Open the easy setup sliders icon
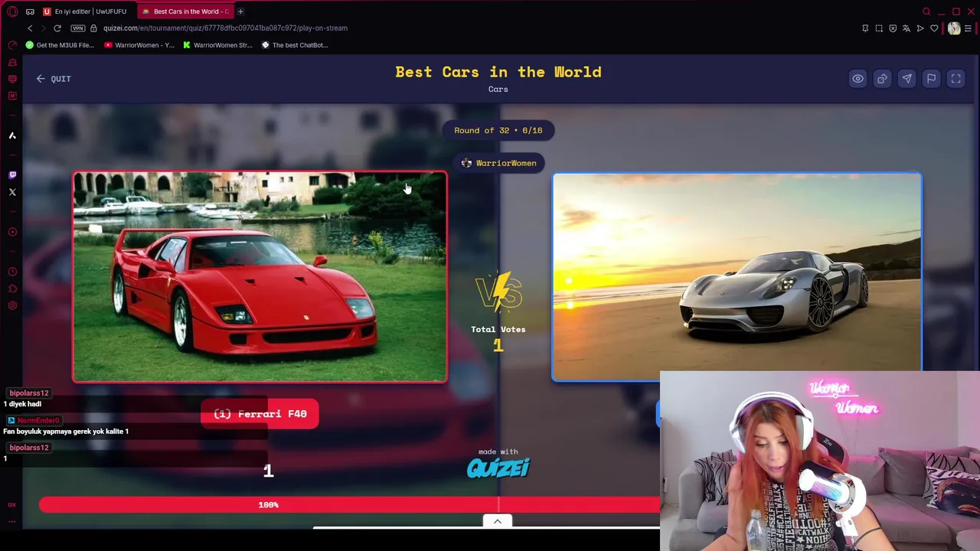The image size is (980, 551). coord(969,28)
